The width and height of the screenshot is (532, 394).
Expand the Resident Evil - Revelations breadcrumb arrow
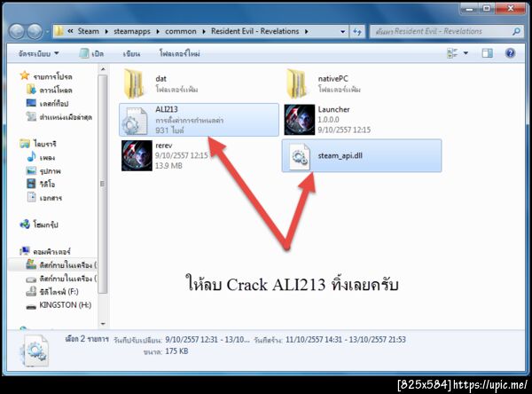pos(307,32)
